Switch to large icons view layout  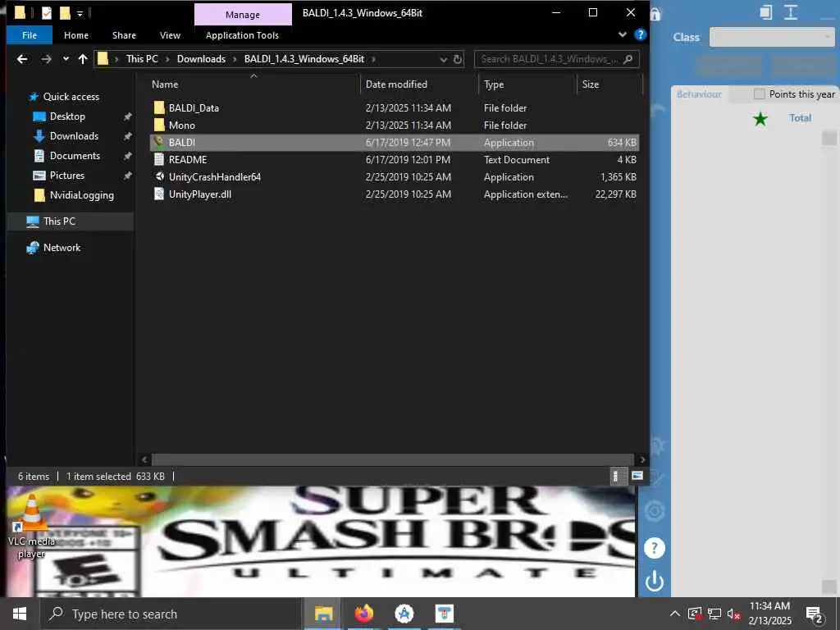637,476
